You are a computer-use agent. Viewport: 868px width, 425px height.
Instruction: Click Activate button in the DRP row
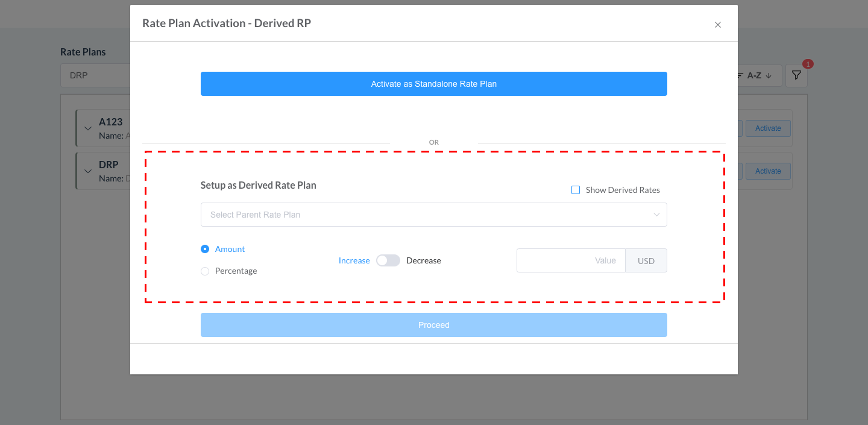tap(767, 171)
